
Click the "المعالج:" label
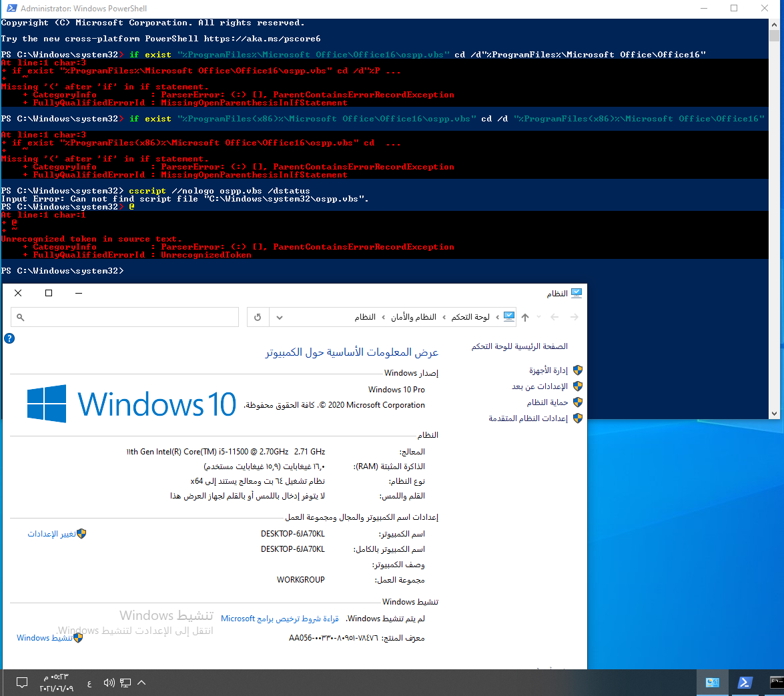412,452
